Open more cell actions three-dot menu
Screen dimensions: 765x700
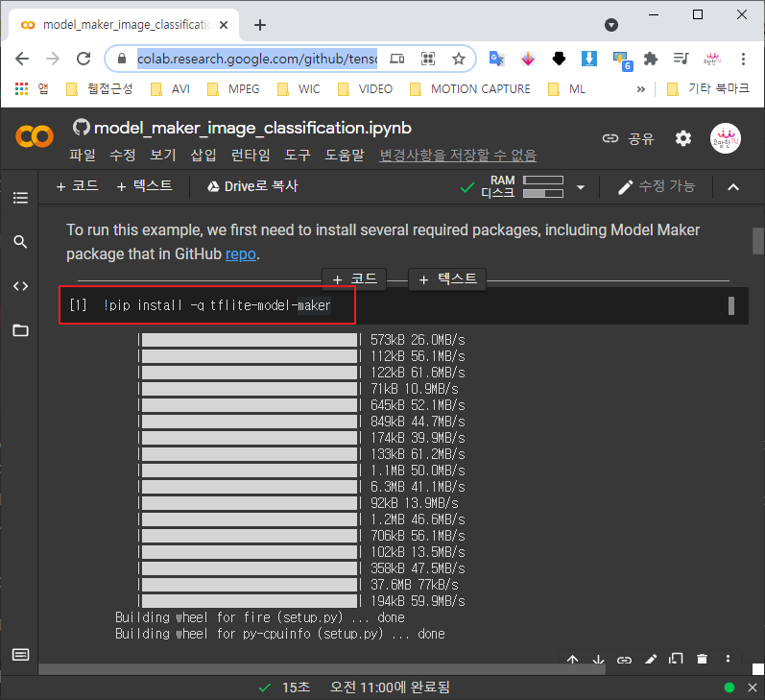coord(728,659)
